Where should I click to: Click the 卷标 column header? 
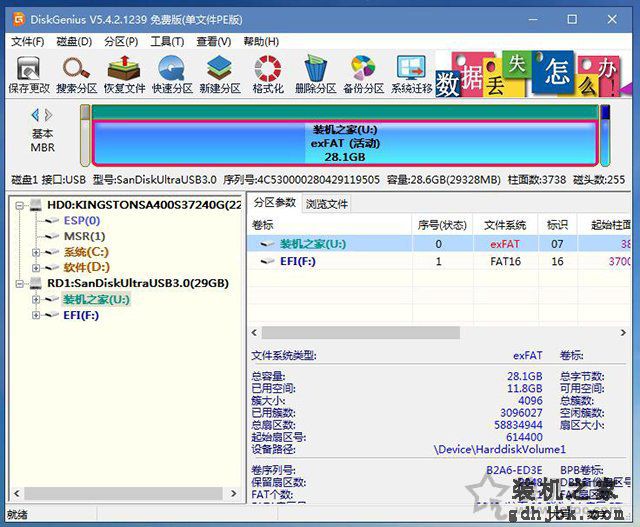click(x=329, y=225)
